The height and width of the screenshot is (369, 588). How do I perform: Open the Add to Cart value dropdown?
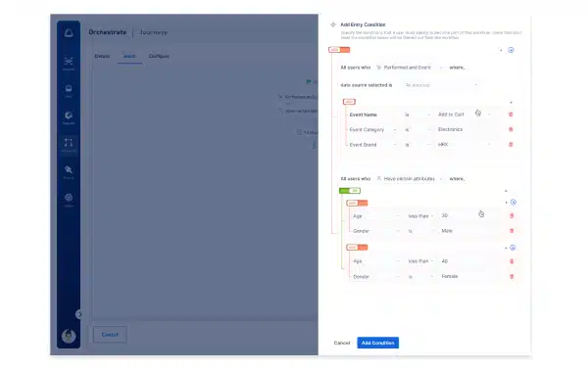[x=464, y=115]
